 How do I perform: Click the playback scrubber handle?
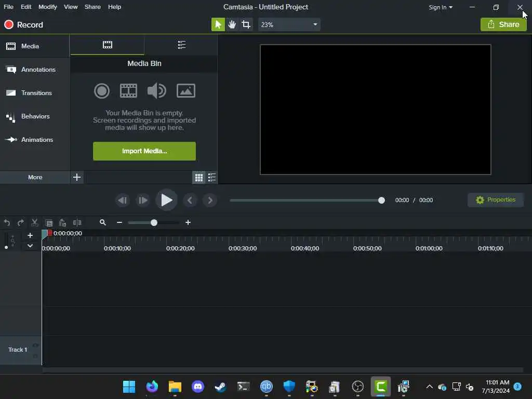coord(381,200)
